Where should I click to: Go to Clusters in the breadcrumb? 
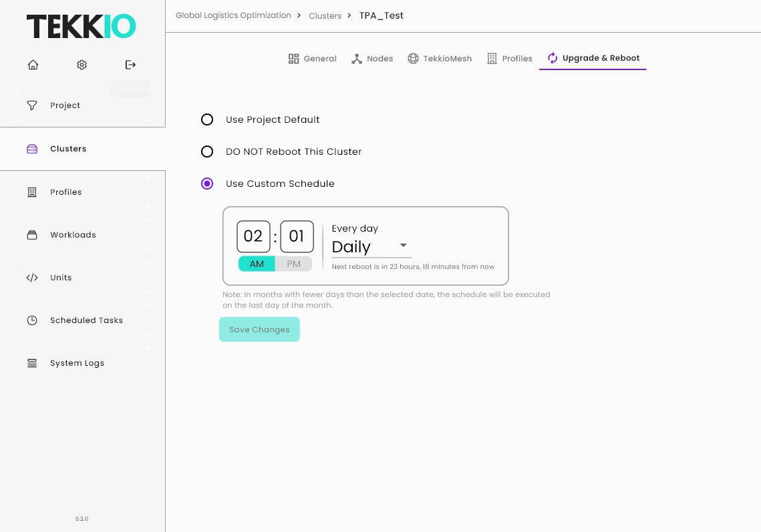click(325, 16)
